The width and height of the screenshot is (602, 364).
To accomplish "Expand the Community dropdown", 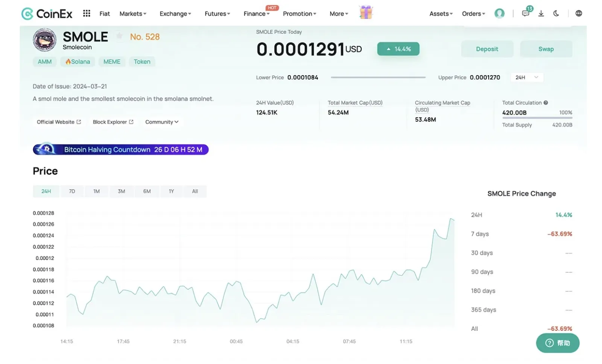I will pos(162,122).
